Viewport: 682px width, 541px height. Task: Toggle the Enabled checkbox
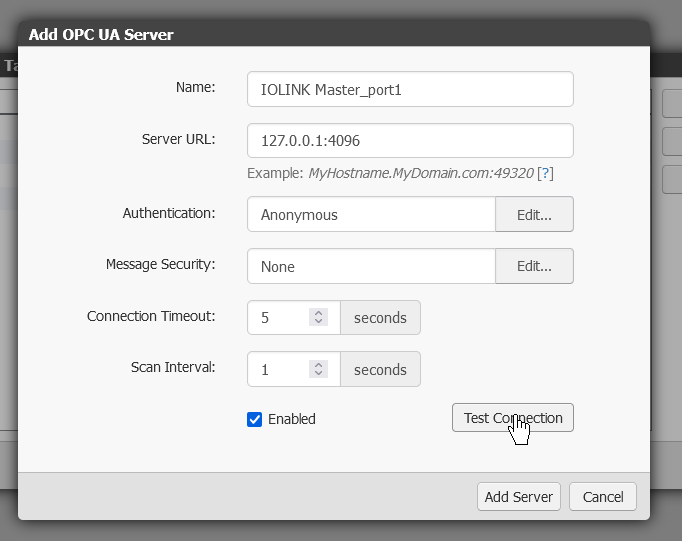coord(254,419)
